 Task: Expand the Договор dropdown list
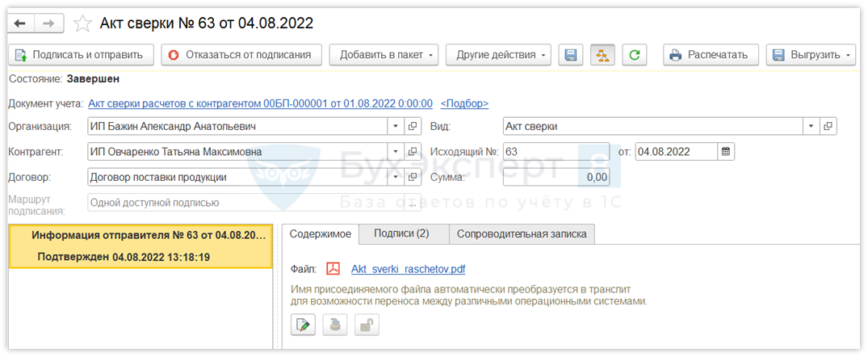396,177
